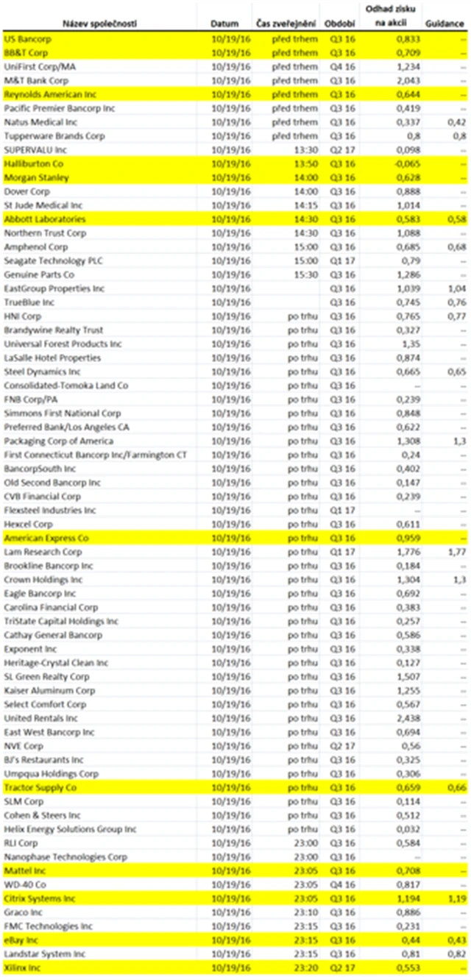Select the 'Morgan Stanley' cell
The image size is (471, 980).
click(x=99, y=177)
